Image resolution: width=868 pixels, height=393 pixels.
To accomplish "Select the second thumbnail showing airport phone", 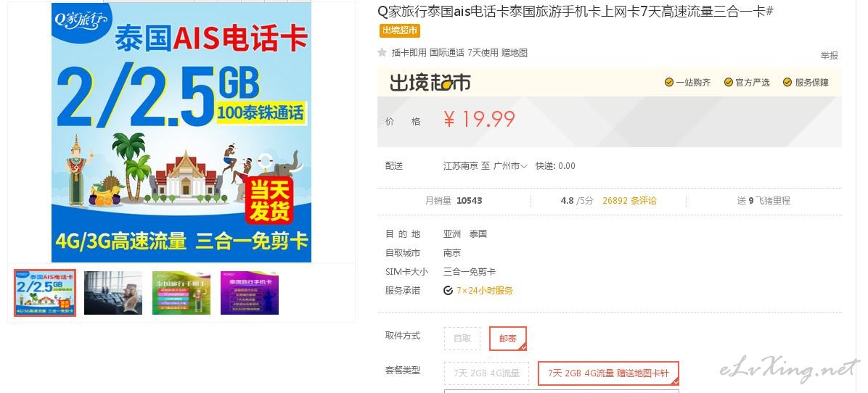I will coord(113,293).
